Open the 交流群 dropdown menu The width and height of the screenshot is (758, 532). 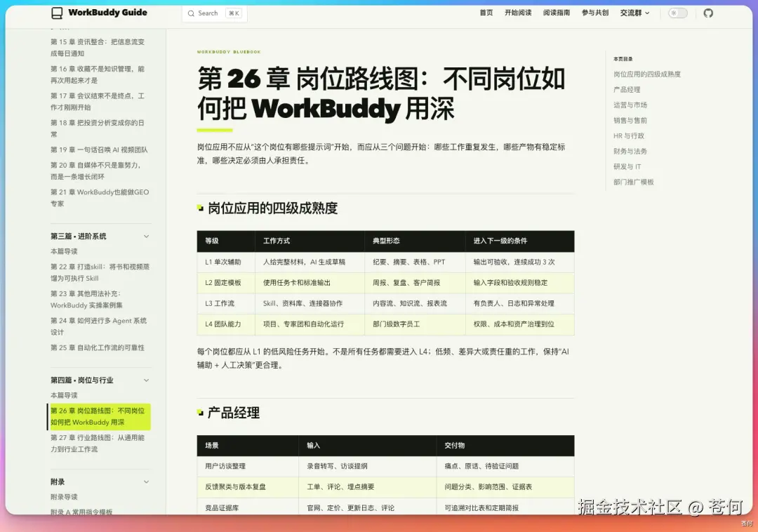coord(634,13)
